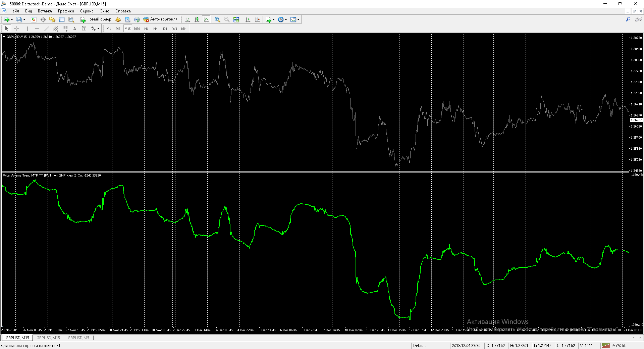This screenshot has width=644, height=349.
Task: Open the Графики menu
Action: (66, 11)
